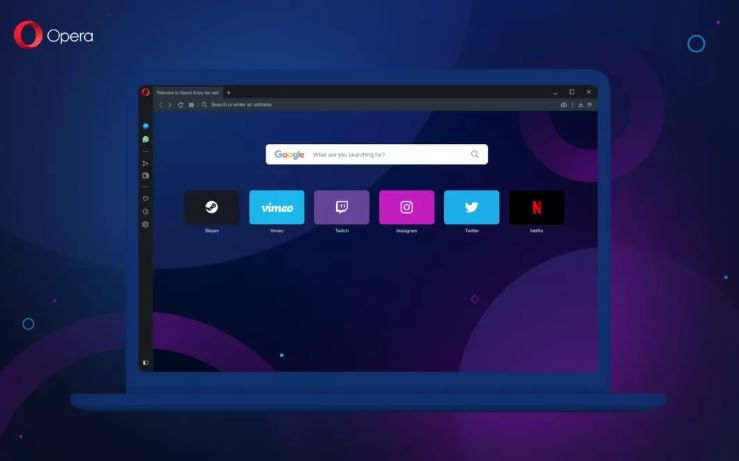Screen dimensions: 739x461
Task: Open downloads from the download icon
Action: click(581, 105)
